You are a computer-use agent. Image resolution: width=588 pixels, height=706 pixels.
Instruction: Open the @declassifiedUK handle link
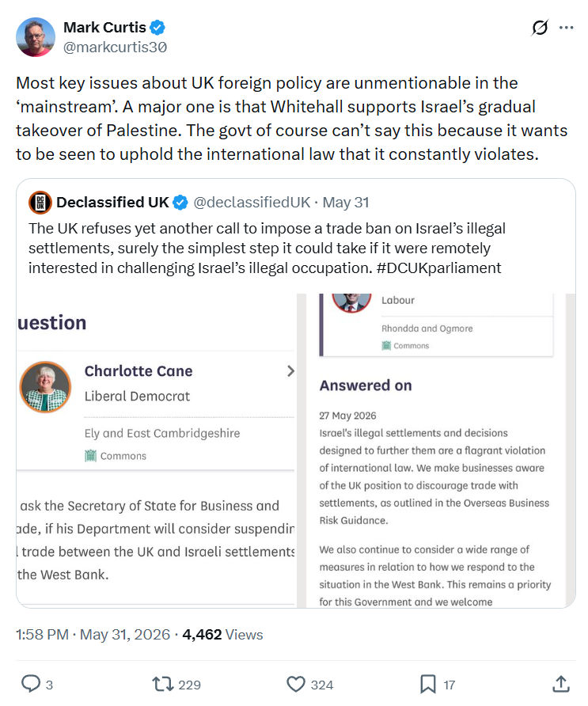252,203
